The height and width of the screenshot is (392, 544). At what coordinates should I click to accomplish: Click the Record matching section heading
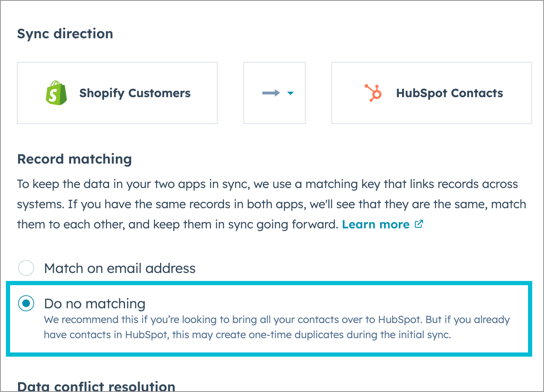[75, 159]
